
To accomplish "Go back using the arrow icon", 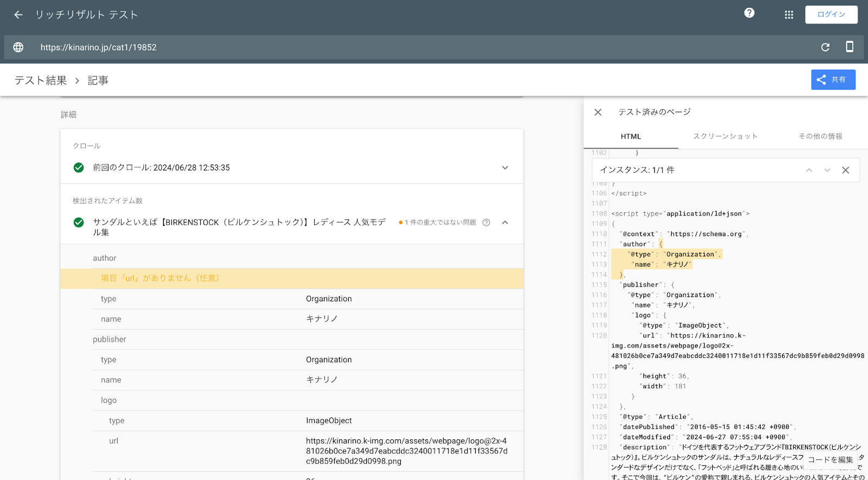I will click(18, 15).
